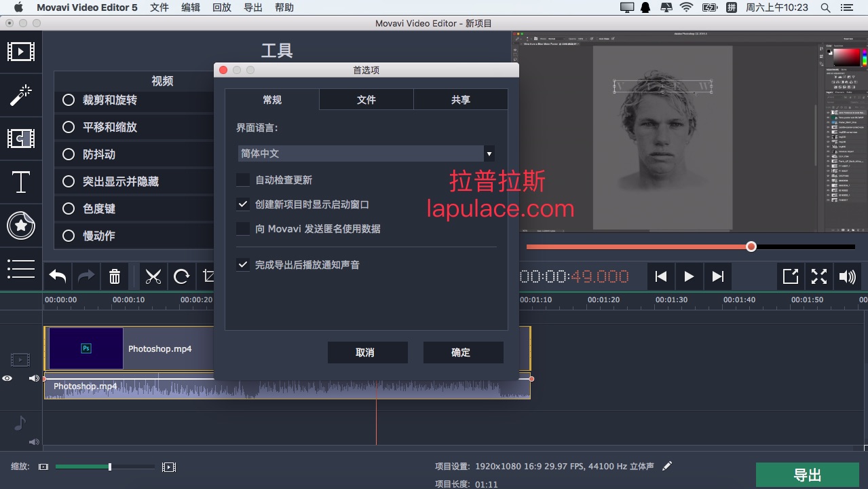Click the rotate clip icon
Image resolution: width=868 pixels, height=489 pixels.
pos(181,276)
